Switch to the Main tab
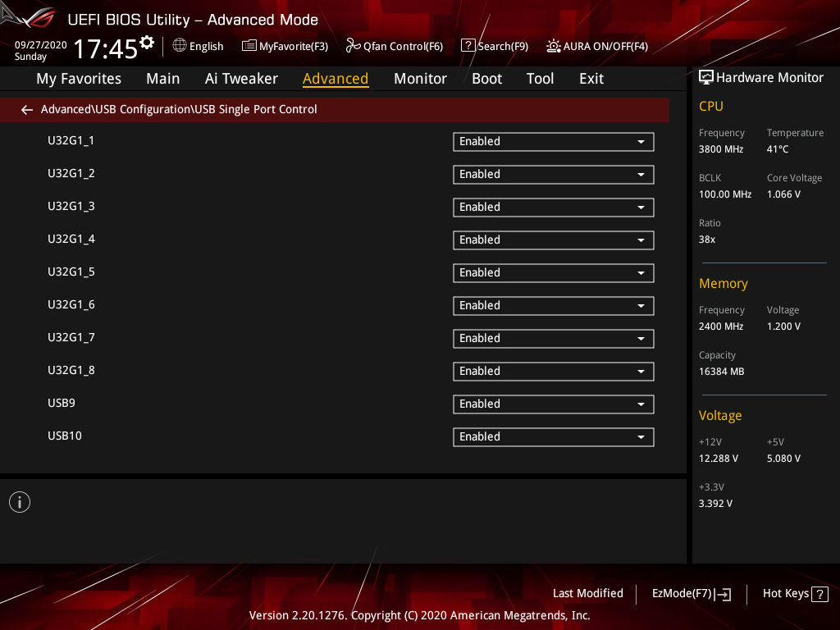 point(163,79)
